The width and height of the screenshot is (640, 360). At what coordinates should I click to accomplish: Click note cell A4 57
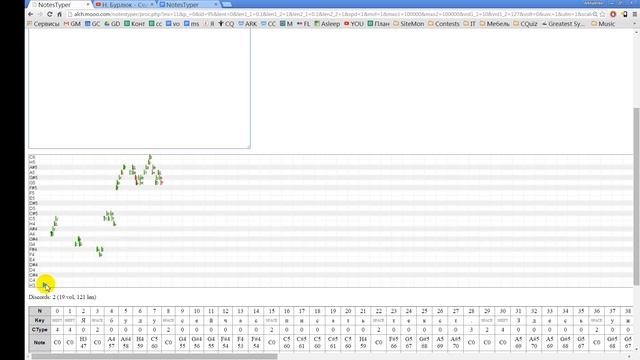(111, 342)
